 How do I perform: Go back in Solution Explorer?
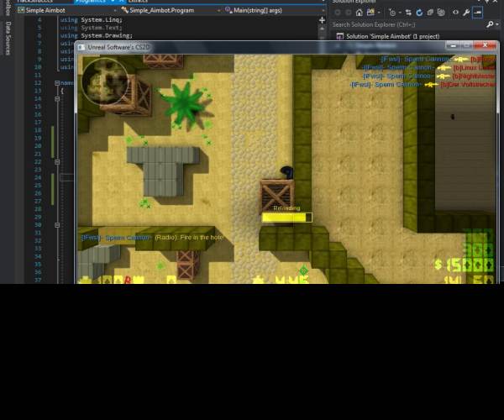pos(338,13)
